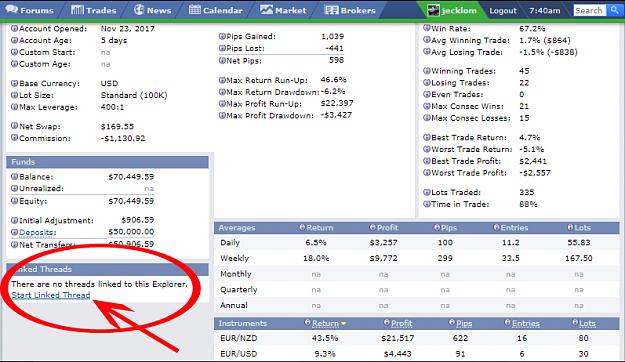The image size is (625, 362).
Task: Click the Daily row label in Averages
Action: coord(230,242)
